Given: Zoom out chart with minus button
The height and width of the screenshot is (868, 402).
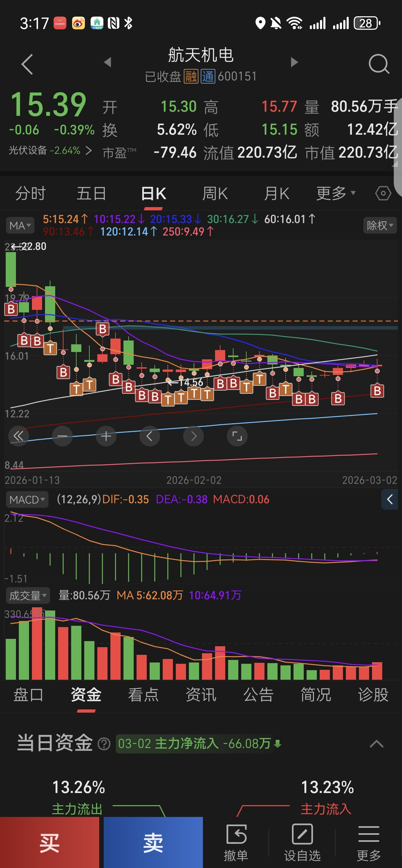Looking at the screenshot, I should pos(62,436).
